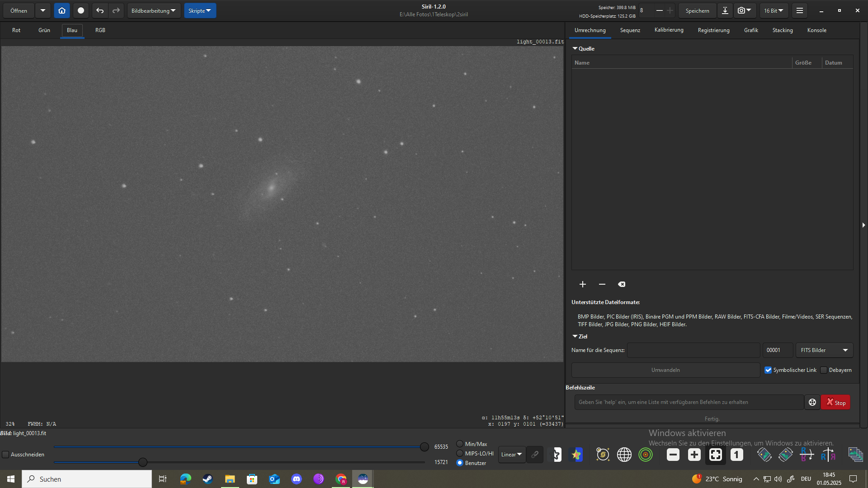868x488 pixels.
Task: Switch to the Rot channel tab
Action: coord(16,30)
